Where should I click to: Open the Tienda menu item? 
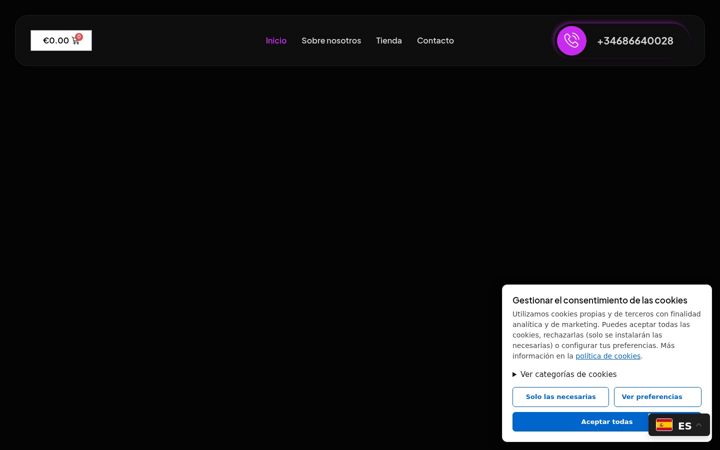point(389,41)
